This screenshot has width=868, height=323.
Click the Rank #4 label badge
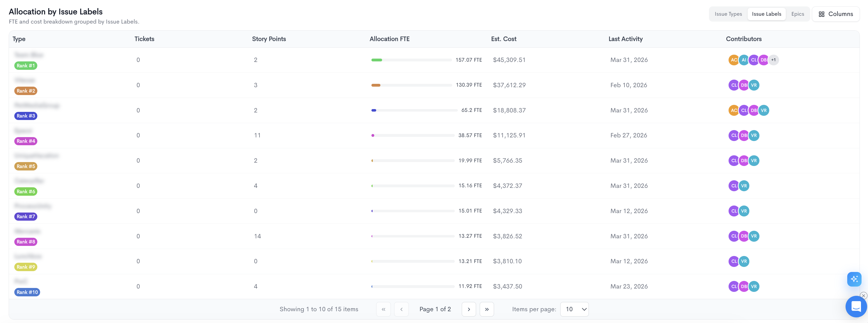pyautogui.click(x=26, y=141)
